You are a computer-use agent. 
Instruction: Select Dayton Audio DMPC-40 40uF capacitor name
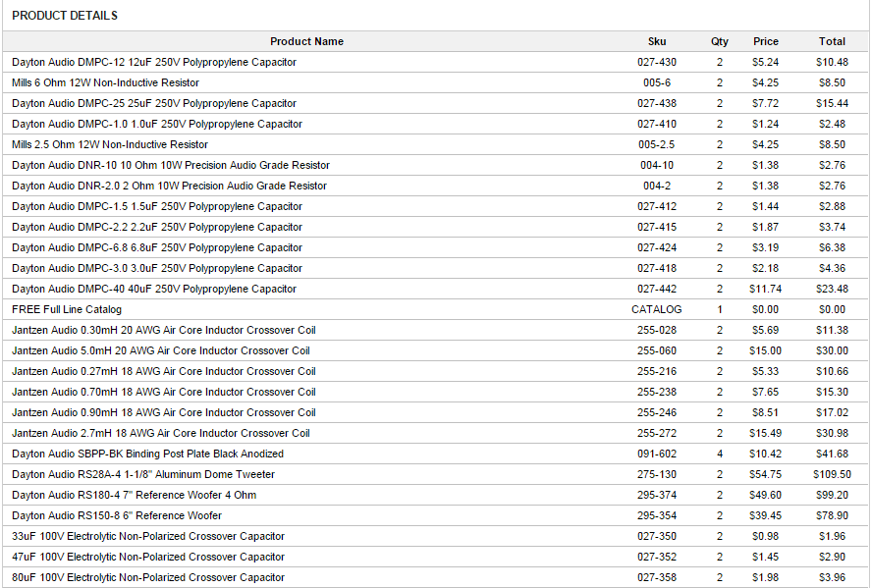[x=154, y=289]
